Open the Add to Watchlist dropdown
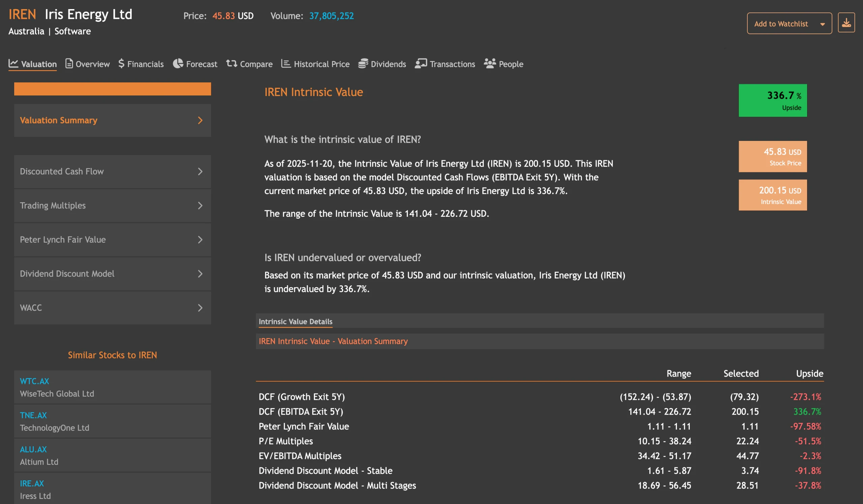The image size is (863, 504). tap(789, 24)
